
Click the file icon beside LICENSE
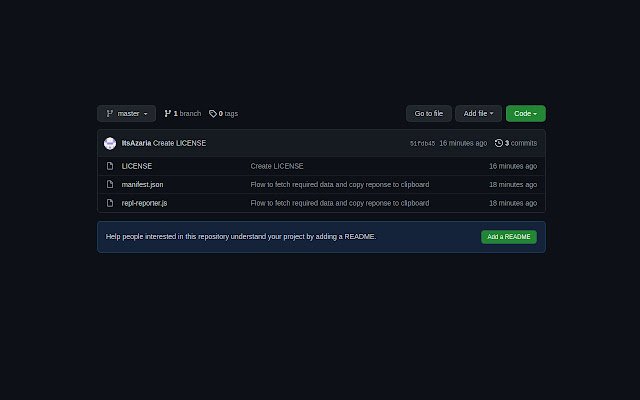[x=110, y=166]
